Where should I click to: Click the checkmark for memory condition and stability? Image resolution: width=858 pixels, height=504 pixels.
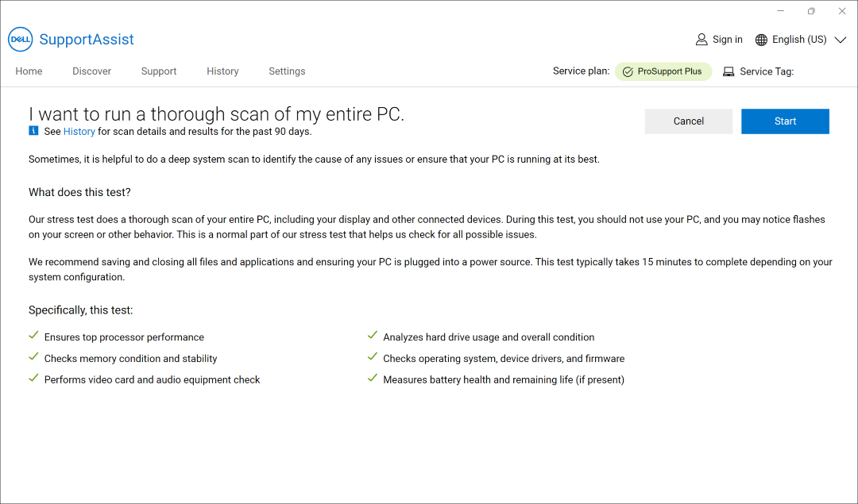click(x=33, y=356)
